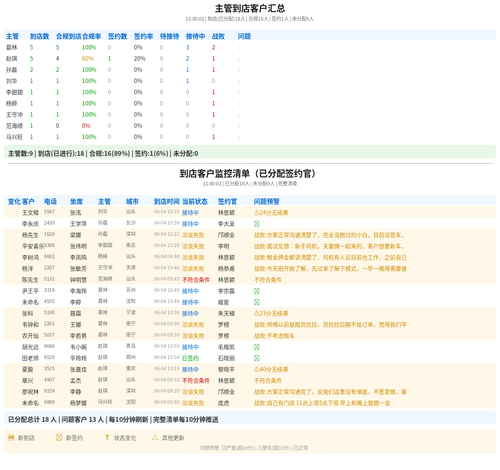This screenshot has width=500, height=470.
Task: Click phone number 2207
Action: pos(49,268)
